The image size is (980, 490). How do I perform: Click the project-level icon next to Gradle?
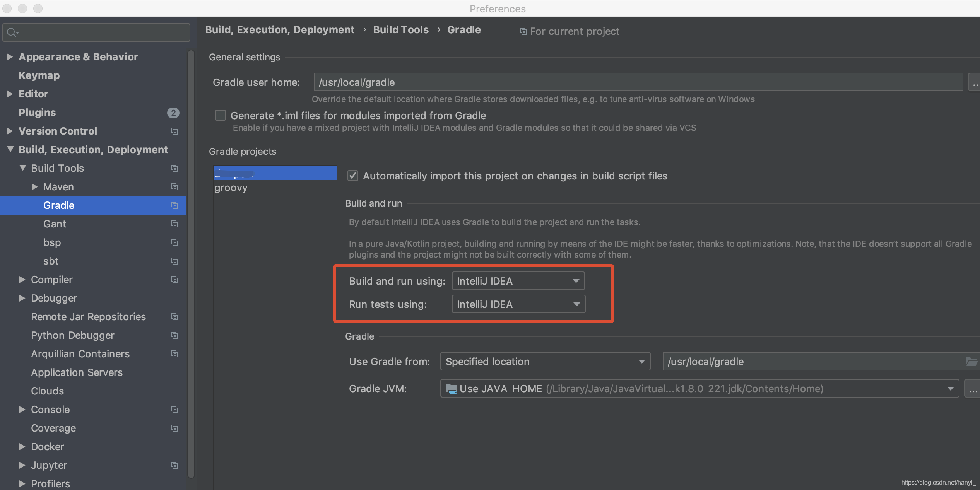pyautogui.click(x=174, y=205)
